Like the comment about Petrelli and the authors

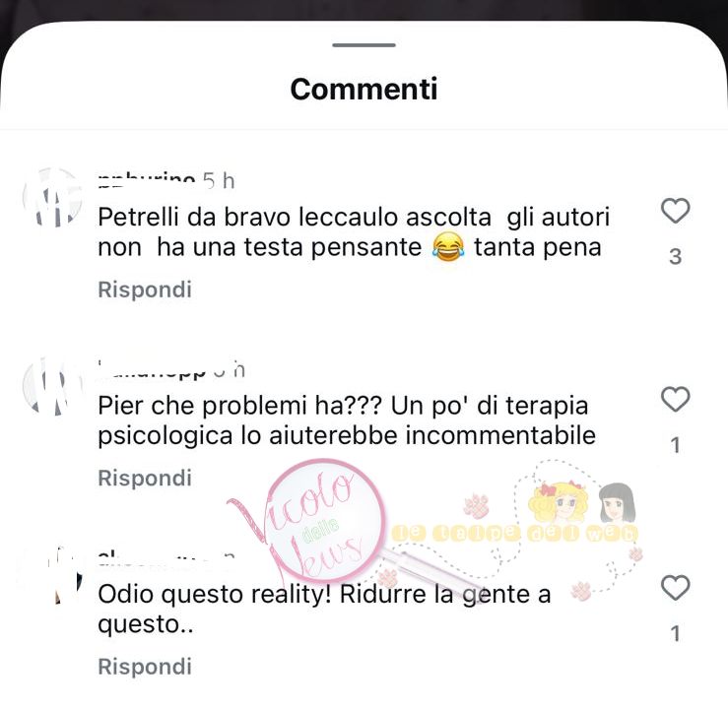click(x=675, y=211)
